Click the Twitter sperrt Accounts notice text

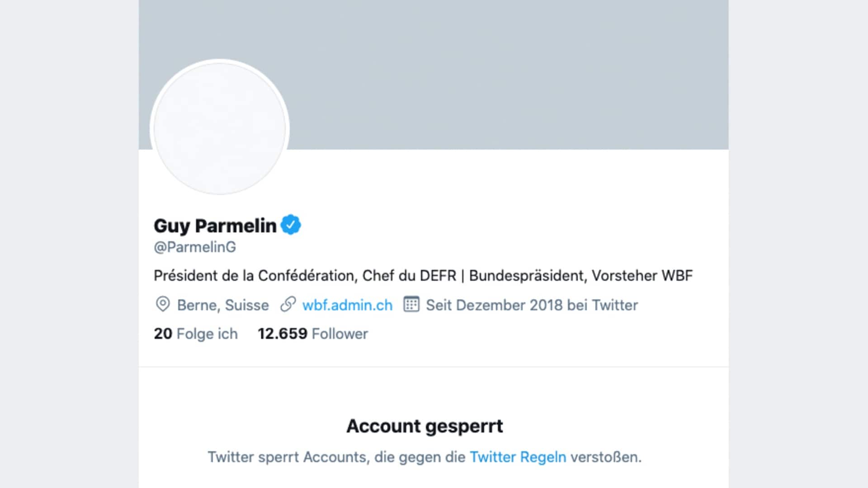[x=425, y=457]
